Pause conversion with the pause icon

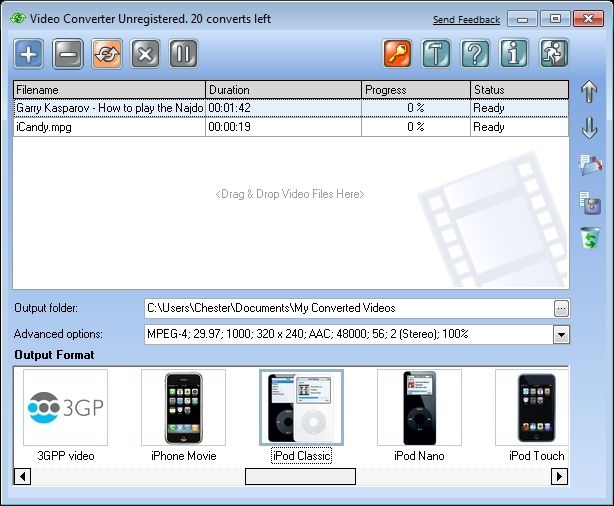coord(183,54)
